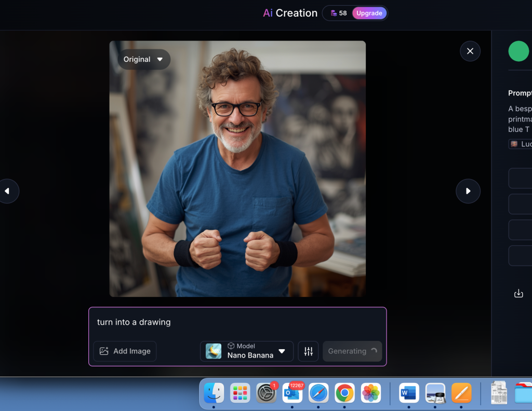Click the credits coin icon showing 58
The image size is (532, 411).
click(334, 13)
